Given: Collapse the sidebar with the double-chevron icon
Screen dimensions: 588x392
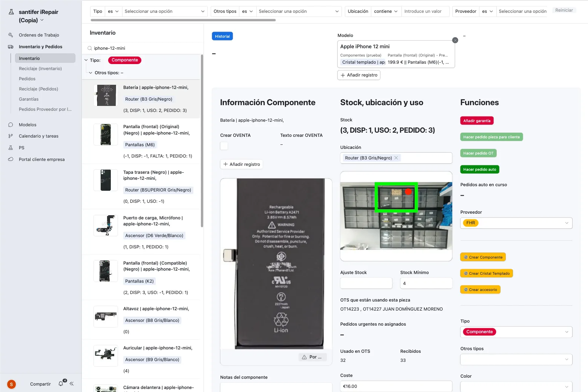Looking at the screenshot, I should tap(72, 383).
